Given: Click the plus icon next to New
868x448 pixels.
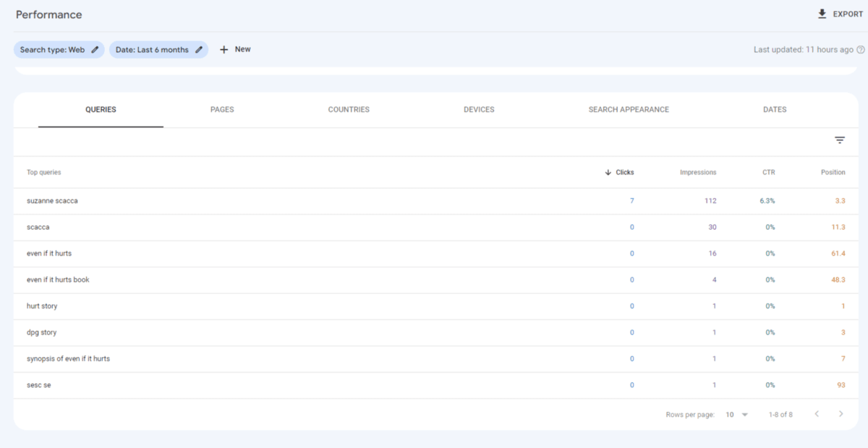Looking at the screenshot, I should pos(224,49).
